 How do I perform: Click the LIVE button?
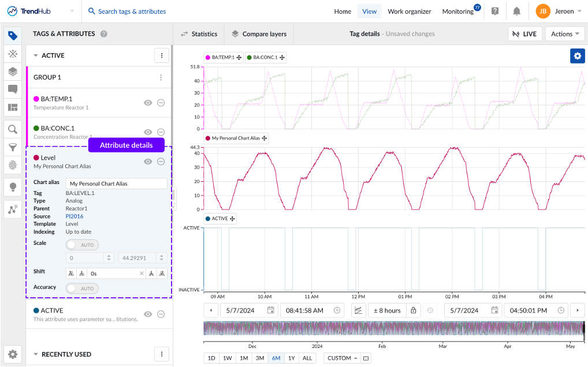(523, 34)
